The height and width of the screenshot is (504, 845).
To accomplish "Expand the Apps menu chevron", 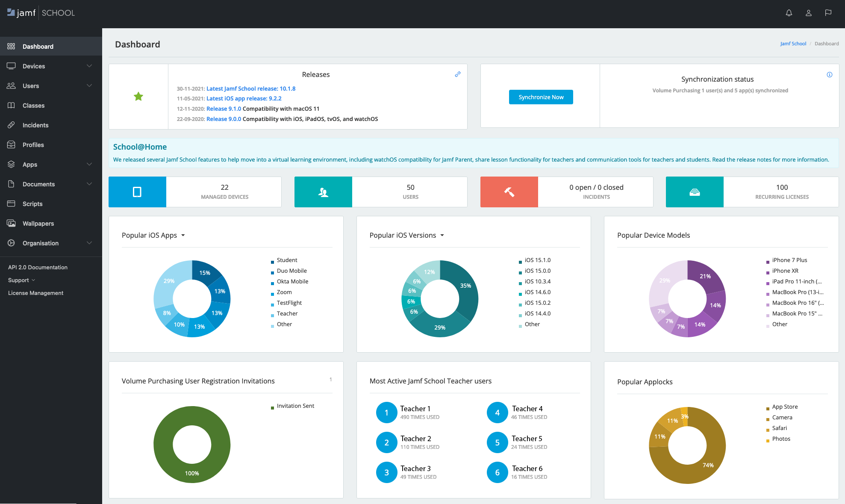I will (x=89, y=164).
